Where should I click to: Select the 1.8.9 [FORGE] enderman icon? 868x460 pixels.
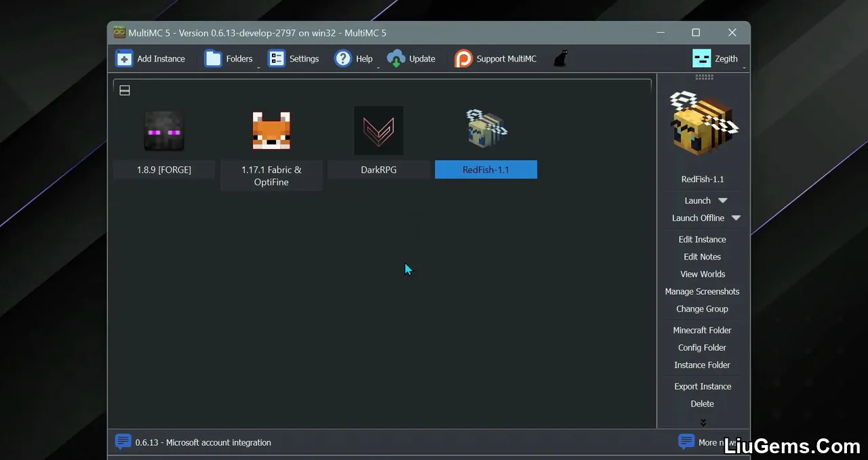[x=164, y=131]
